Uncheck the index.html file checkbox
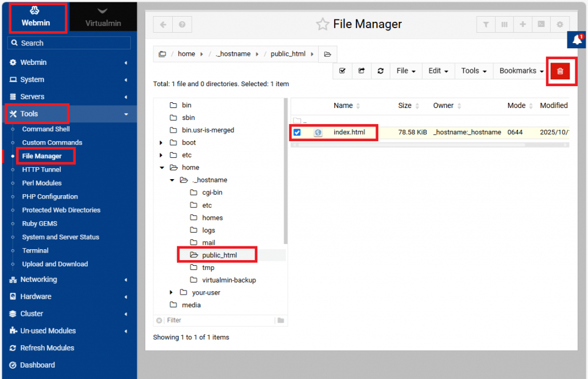 tap(297, 133)
